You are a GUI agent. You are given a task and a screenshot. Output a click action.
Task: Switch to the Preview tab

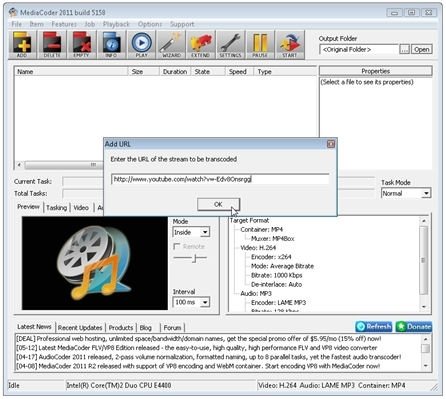[x=28, y=207]
